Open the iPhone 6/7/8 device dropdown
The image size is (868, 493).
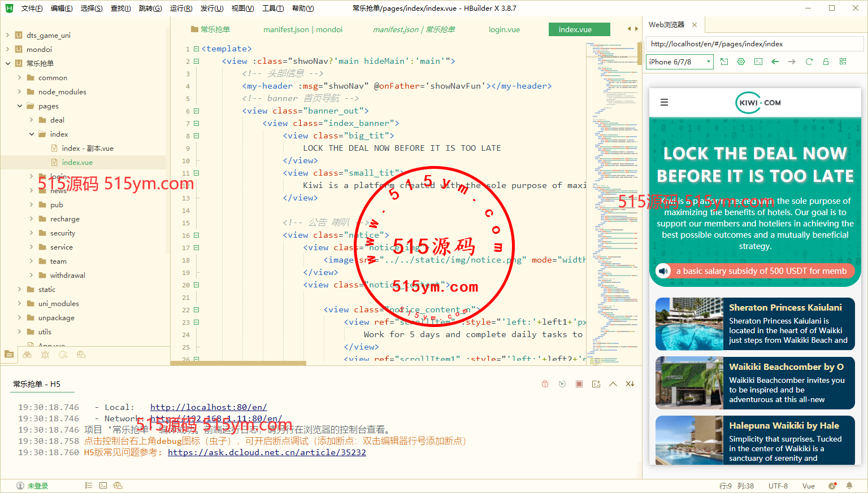pyautogui.click(x=679, y=62)
